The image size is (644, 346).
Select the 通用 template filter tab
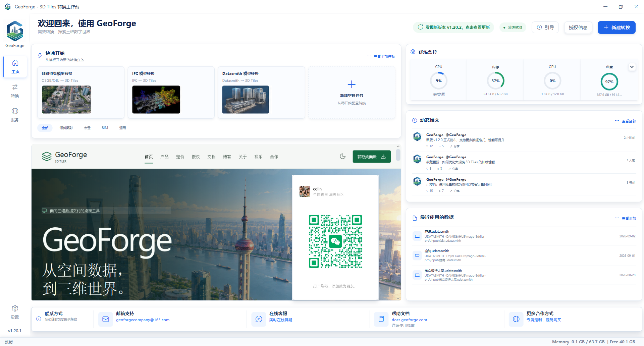[x=123, y=128]
